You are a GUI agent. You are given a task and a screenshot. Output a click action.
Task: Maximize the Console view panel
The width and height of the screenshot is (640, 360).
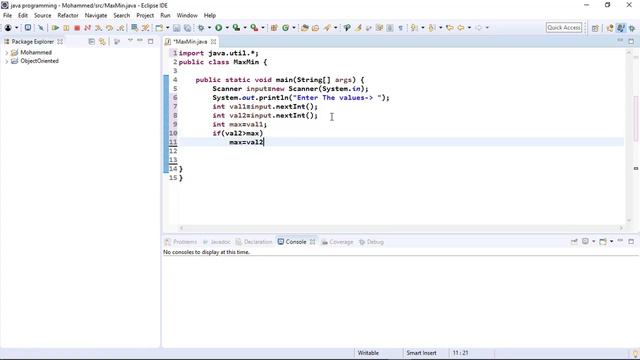point(631,242)
